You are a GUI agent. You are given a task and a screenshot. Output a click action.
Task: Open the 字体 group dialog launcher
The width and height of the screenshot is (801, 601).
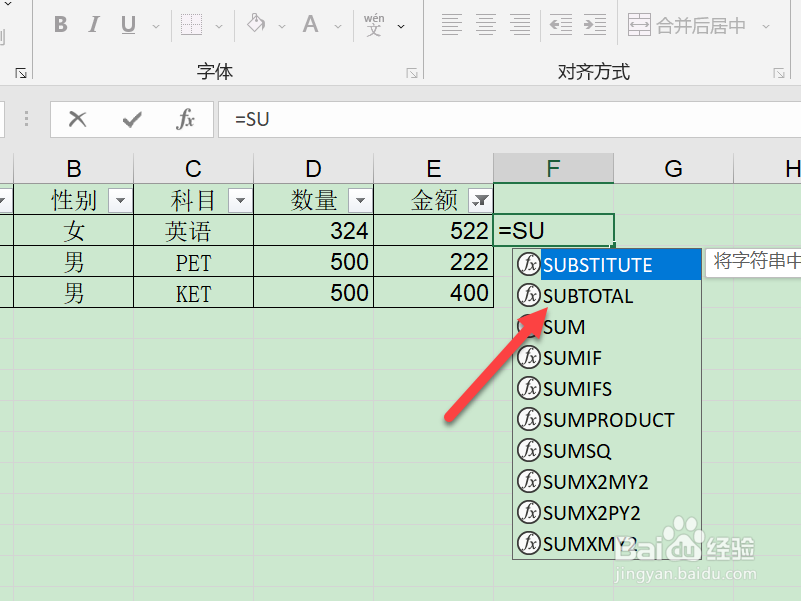[x=410, y=72]
